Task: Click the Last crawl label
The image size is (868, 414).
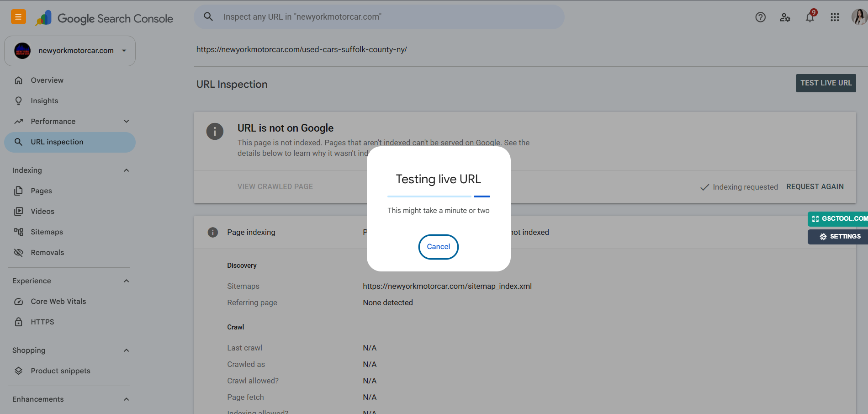Action: tap(245, 348)
